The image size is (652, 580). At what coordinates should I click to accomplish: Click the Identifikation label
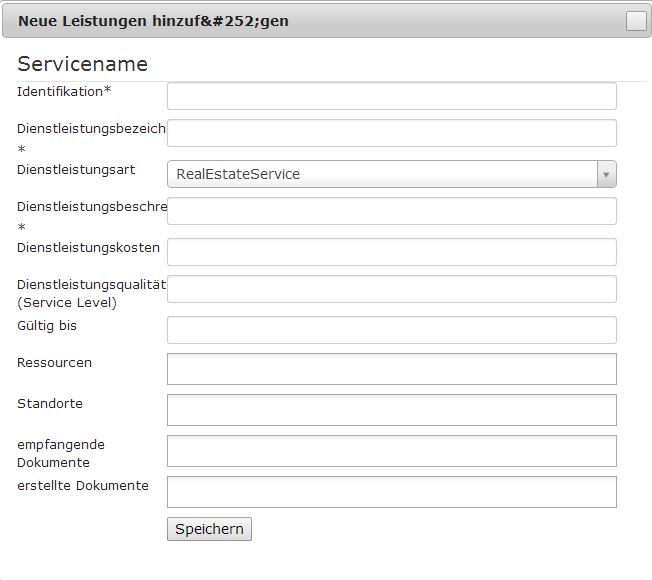[64, 91]
